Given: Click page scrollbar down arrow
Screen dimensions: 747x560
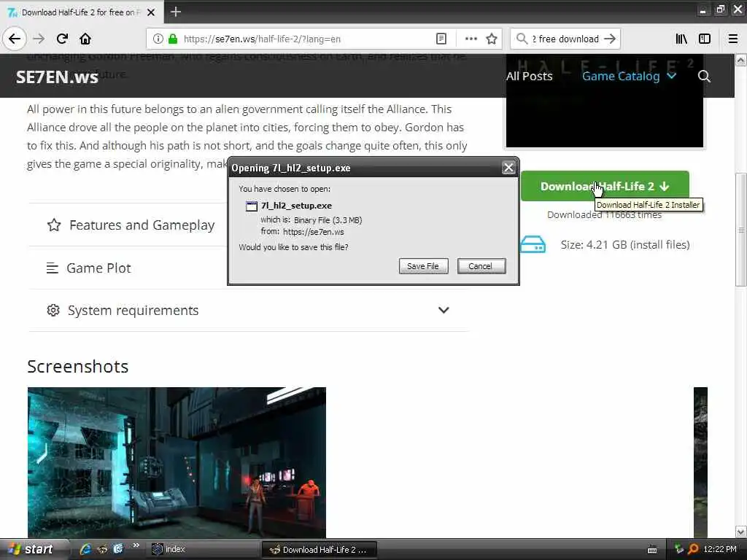Looking at the screenshot, I should (x=741, y=532).
